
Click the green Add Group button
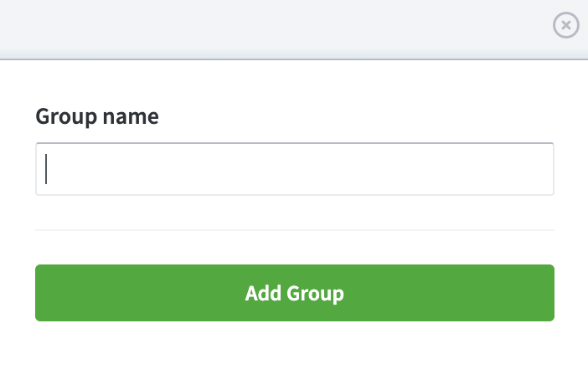(295, 293)
